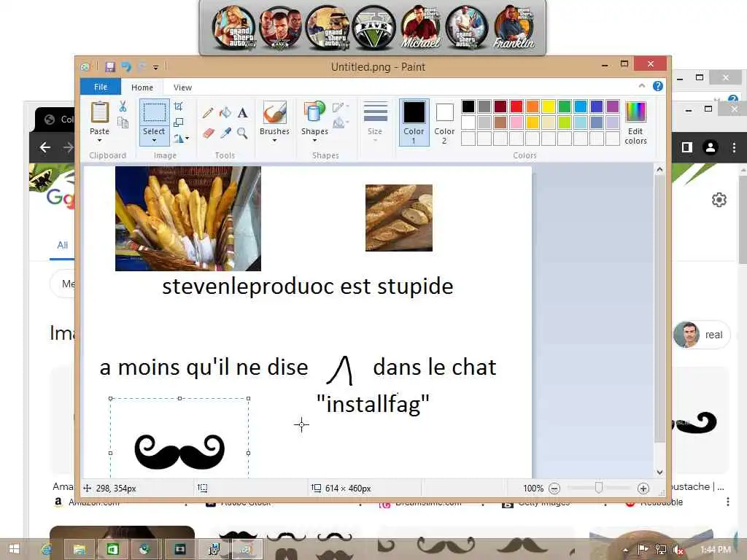Click the browser back arrow behind Paint
Image resolution: width=747 pixels, height=560 pixels.
click(x=45, y=147)
